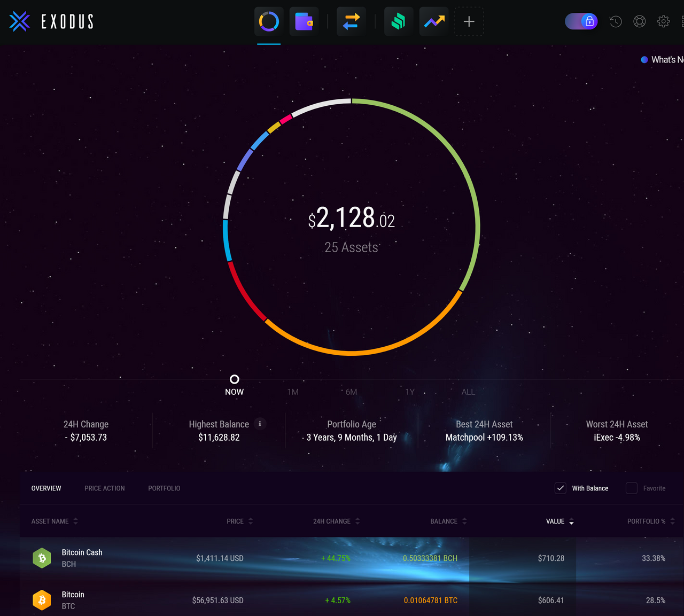Select the 6M time range
684x616 pixels.
(x=351, y=392)
